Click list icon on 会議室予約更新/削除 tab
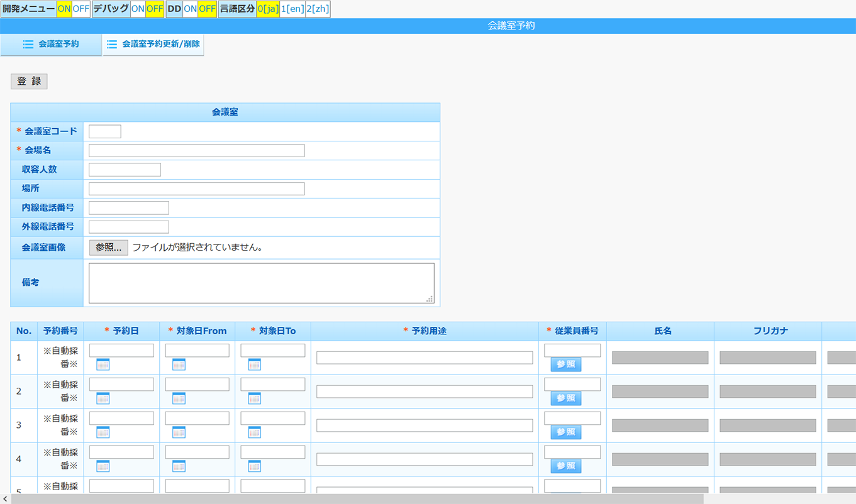The image size is (856, 504). click(x=112, y=45)
